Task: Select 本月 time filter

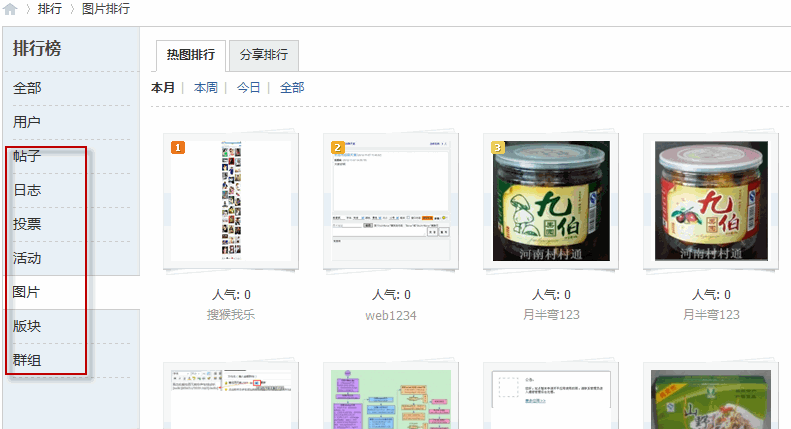Action: tap(163, 88)
